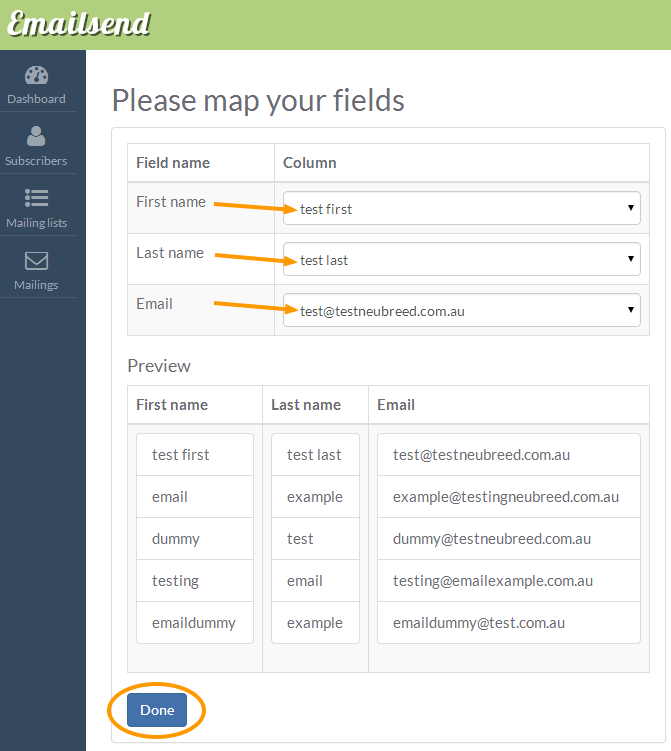Open the First name column dropdown
The image size is (671, 751).
[462, 208]
